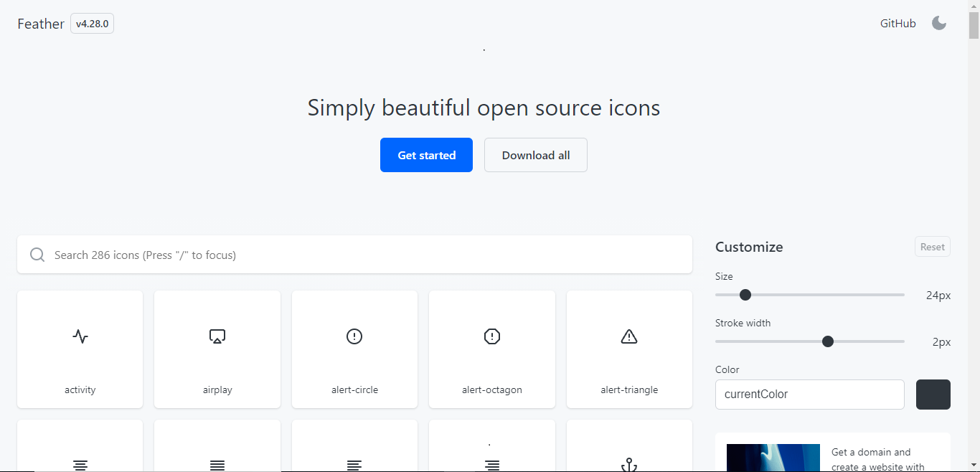Click the Size slider handle

point(745,295)
